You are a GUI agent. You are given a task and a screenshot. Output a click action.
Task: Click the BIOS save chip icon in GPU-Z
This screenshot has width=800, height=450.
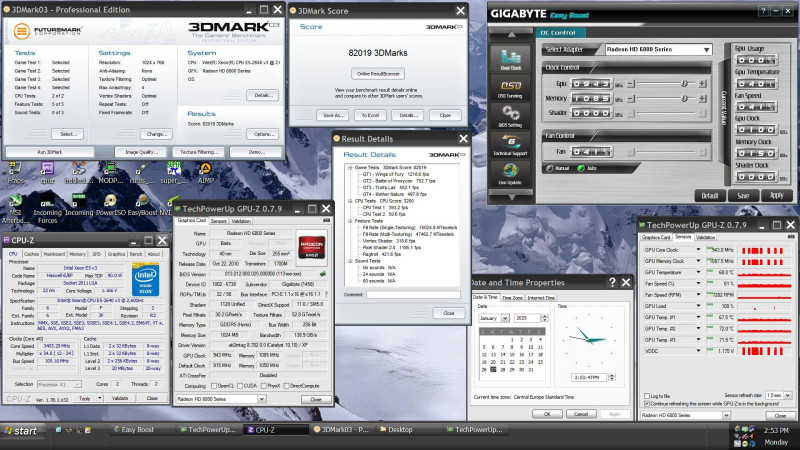(x=322, y=274)
